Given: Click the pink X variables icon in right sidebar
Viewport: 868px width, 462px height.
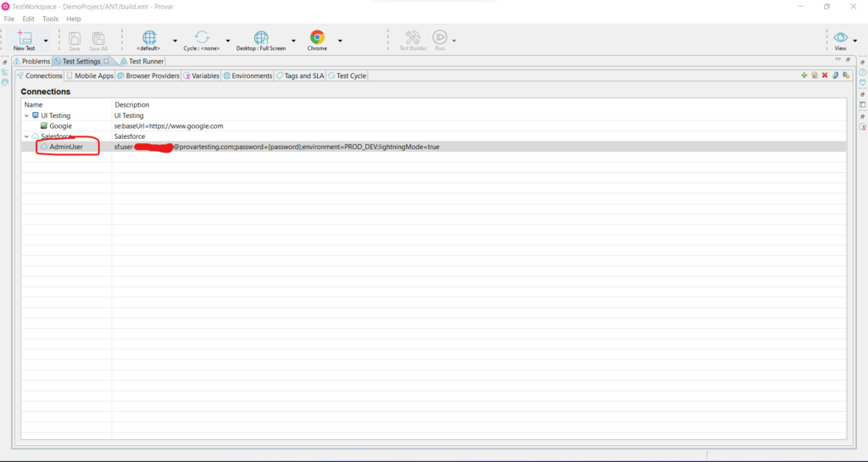Looking at the screenshot, I should tap(862, 127).
